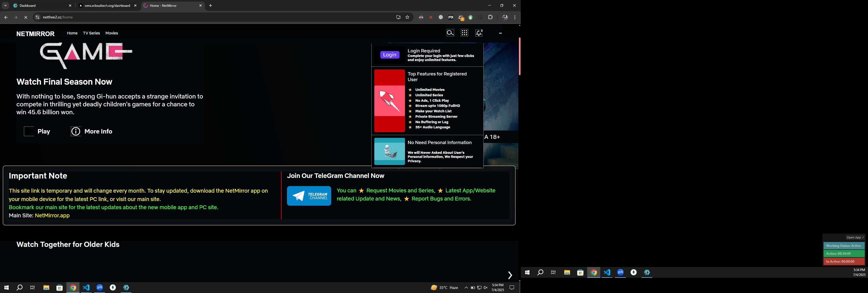Viewport: 868px width, 293px height.
Task: Open Movies in NetMirror navigation
Action: tap(111, 33)
